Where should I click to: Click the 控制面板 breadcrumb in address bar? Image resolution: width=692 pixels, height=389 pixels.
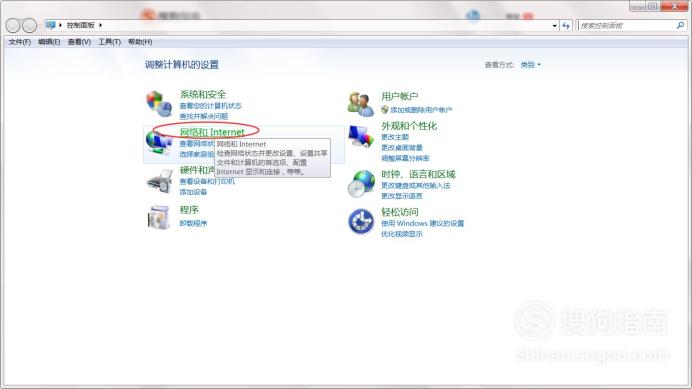(x=81, y=25)
